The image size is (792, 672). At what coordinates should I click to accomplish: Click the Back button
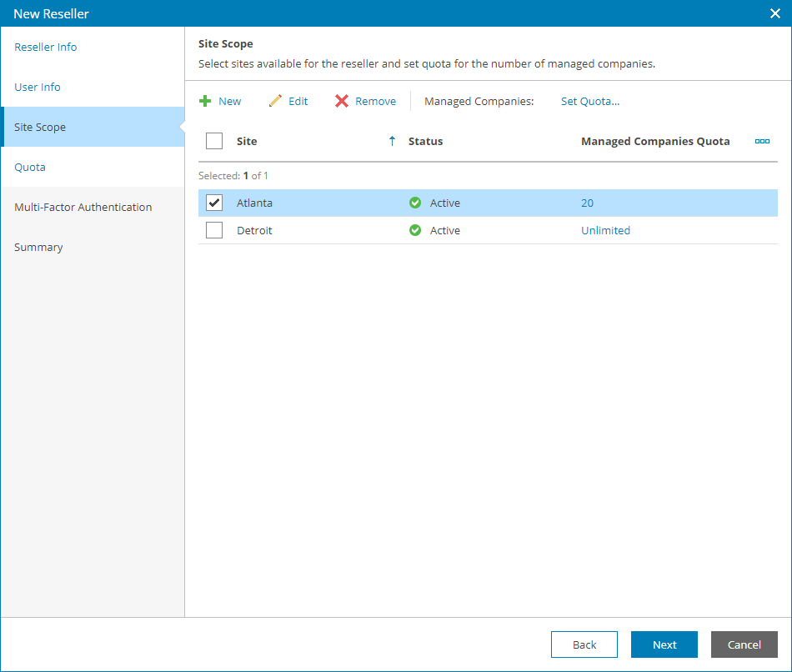pyautogui.click(x=584, y=644)
